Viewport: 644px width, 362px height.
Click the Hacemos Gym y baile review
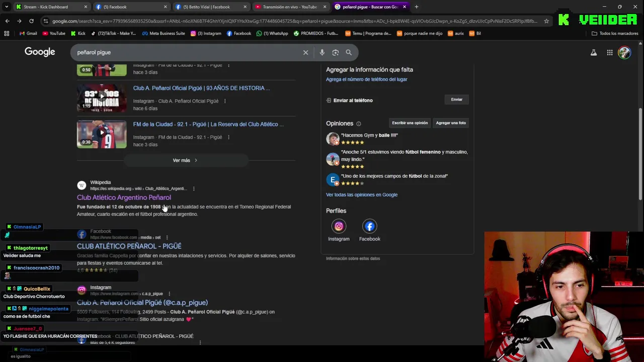click(369, 135)
